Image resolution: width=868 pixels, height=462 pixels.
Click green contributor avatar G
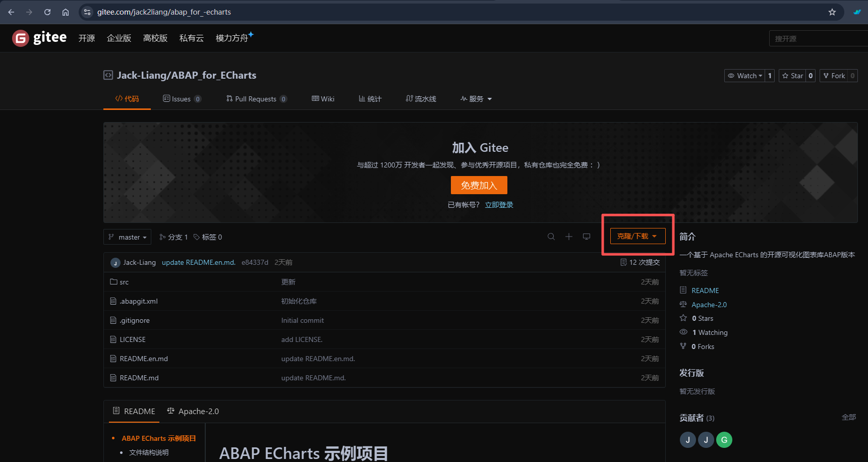(x=724, y=440)
